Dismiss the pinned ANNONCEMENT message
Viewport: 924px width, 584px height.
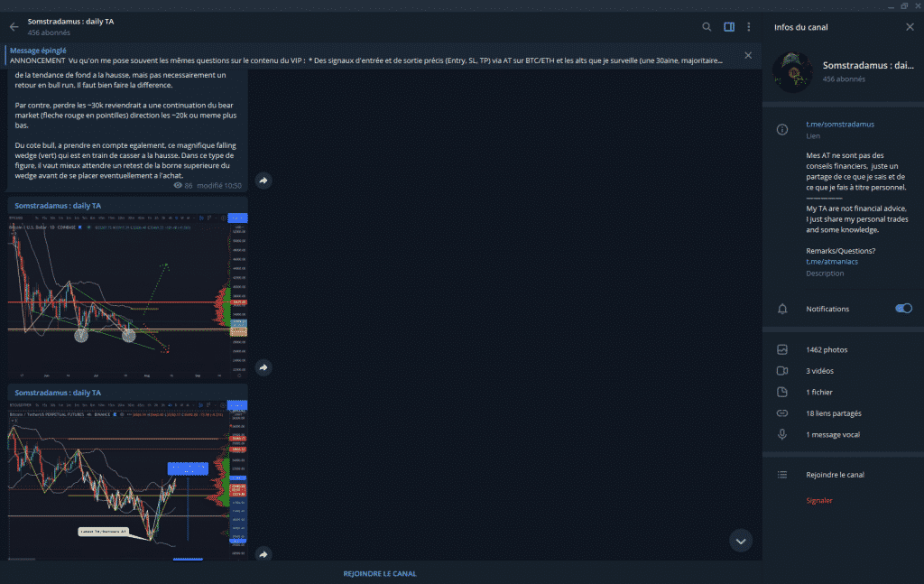tap(747, 55)
